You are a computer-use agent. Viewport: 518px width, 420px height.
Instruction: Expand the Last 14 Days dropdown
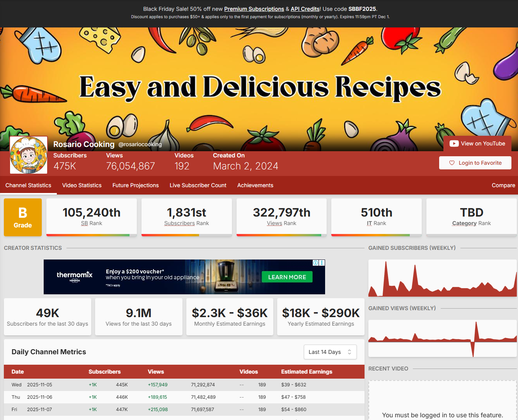coord(330,352)
